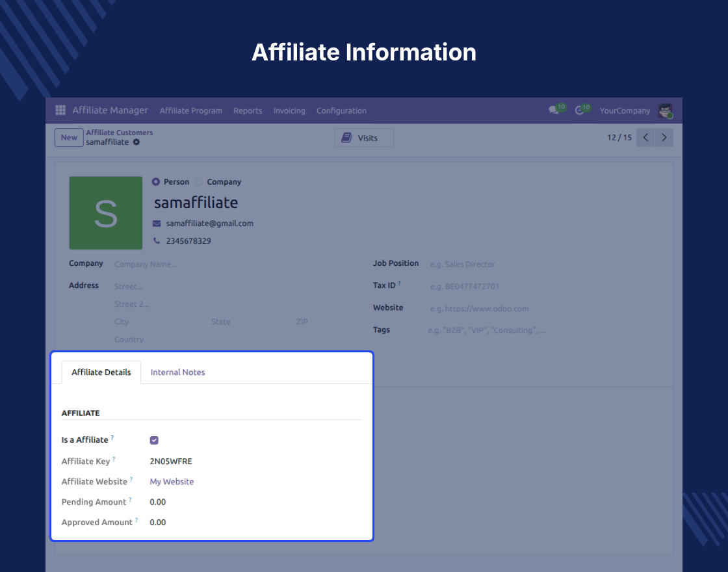This screenshot has height=572, width=728.
Task: Click Affiliate Key help tooltip mark
Action: pyautogui.click(x=114, y=459)
